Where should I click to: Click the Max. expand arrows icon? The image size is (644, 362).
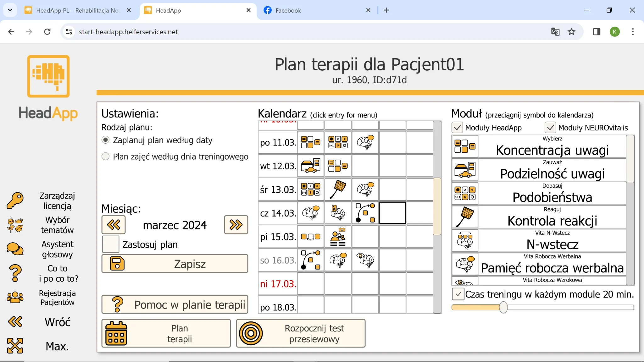(15, 346)
